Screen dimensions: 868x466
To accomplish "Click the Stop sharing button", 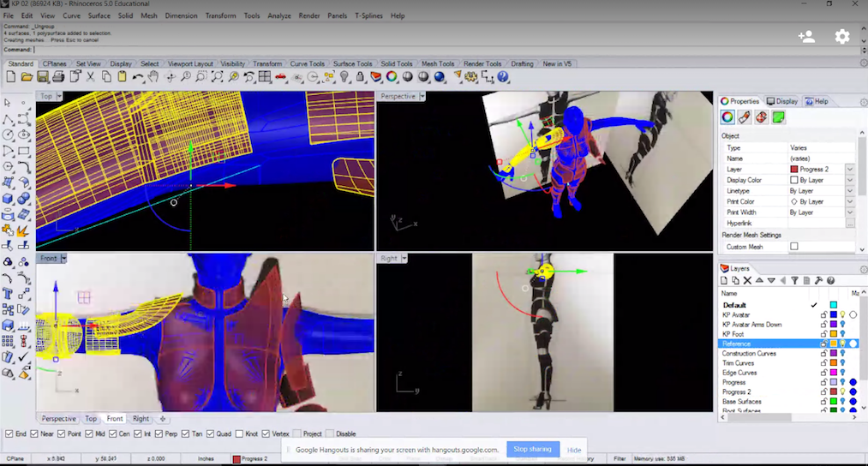I will [532, 449].
